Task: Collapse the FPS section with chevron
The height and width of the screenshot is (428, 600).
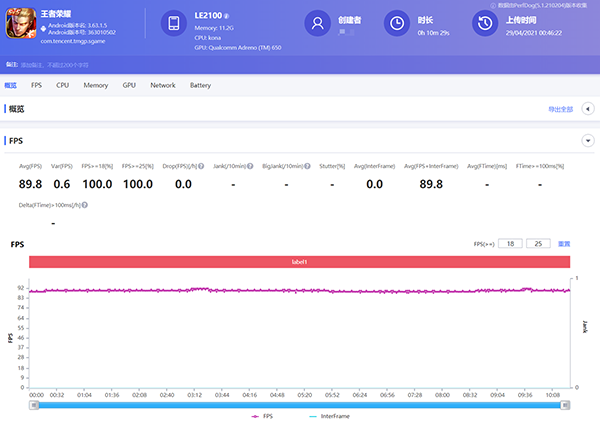Action: (x=587, y=141)
